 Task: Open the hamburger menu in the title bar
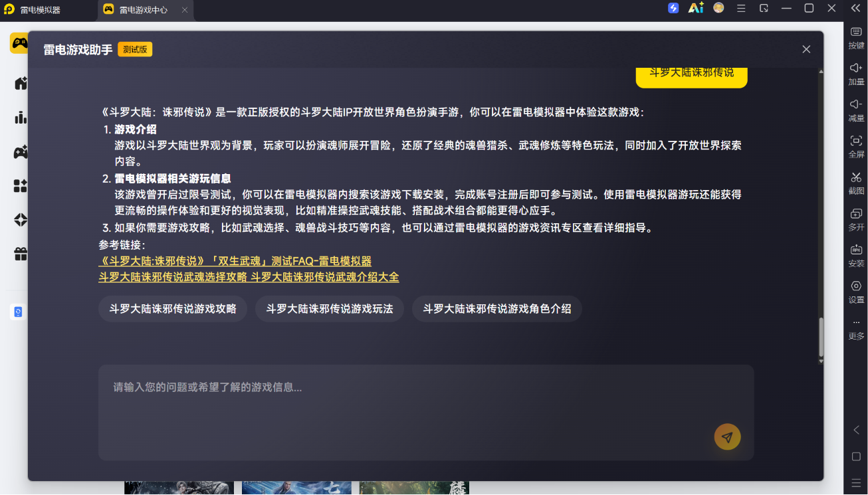pyautogui.click(x=741, y=9)
